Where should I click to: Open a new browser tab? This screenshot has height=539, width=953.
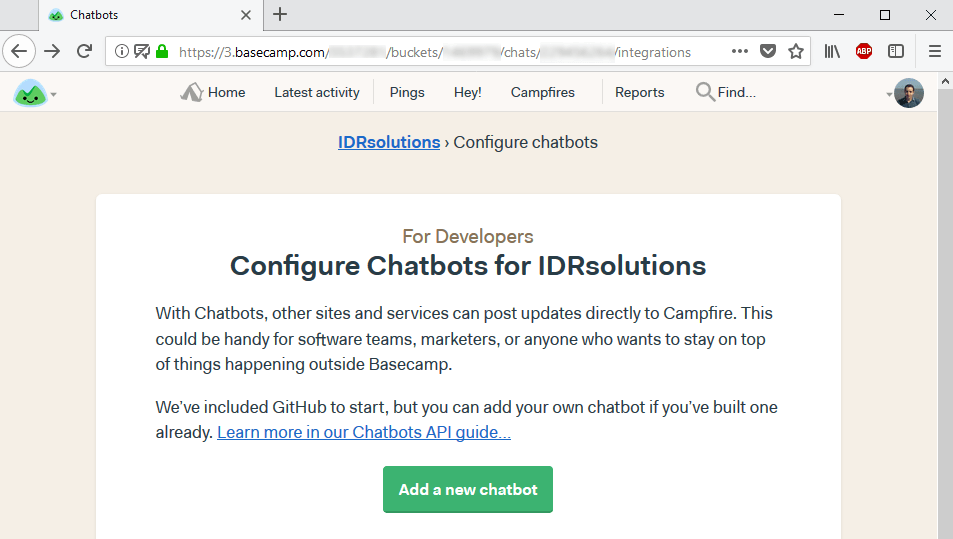click(280, 15)
